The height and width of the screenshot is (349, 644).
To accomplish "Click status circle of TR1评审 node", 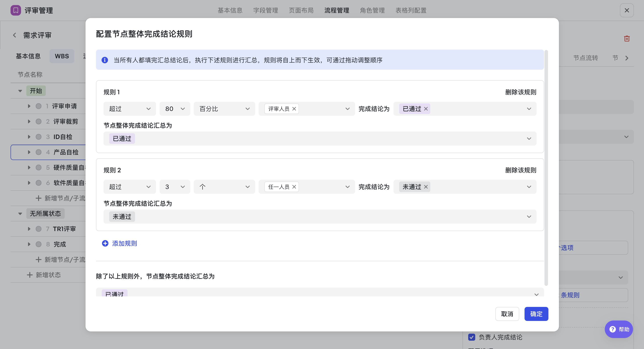I will coord(39,229).
